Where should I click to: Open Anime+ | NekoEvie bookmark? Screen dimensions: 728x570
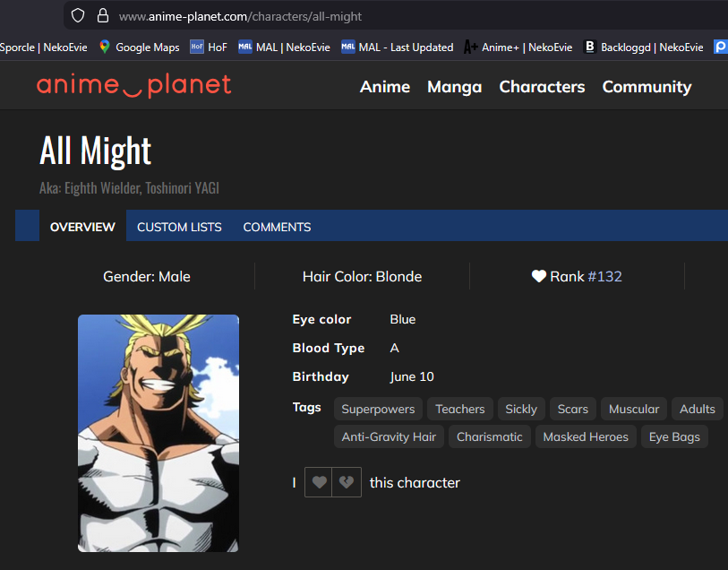[x=518, y=47]
